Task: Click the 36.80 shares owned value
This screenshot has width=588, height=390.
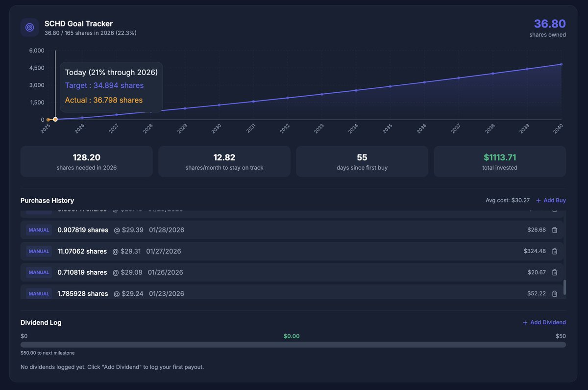Action: point(550,24)
